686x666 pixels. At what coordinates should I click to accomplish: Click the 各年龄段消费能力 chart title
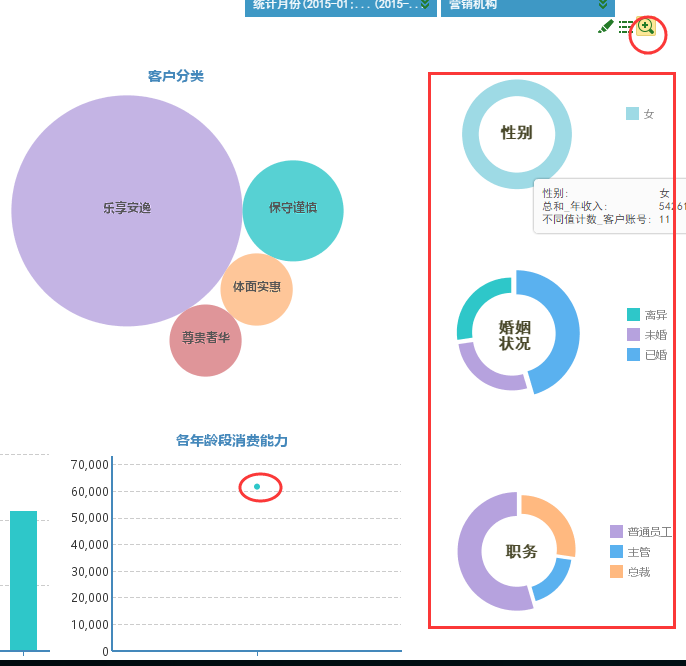pos(232,440)
